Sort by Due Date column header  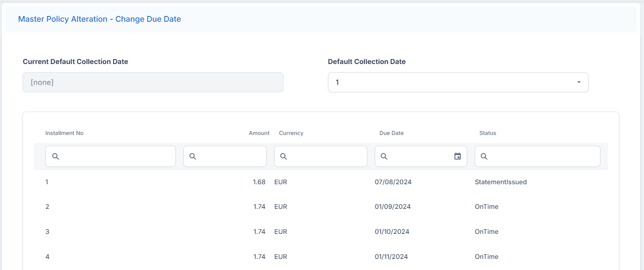[x=391, y=133]
